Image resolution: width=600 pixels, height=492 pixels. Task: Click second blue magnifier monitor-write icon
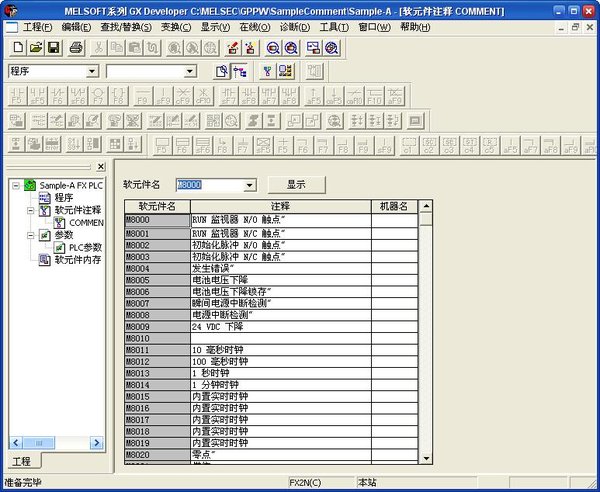(291, 48)
